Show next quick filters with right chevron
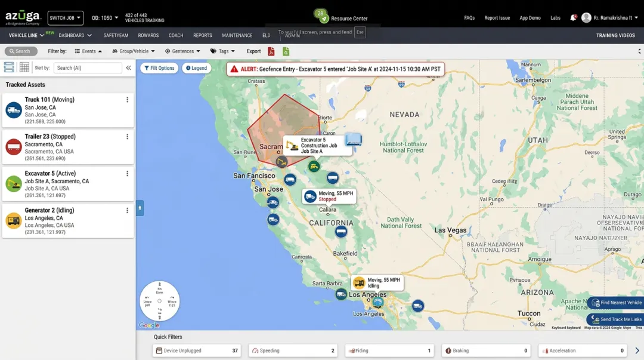 pyautogui.click(x=637, y=350)
